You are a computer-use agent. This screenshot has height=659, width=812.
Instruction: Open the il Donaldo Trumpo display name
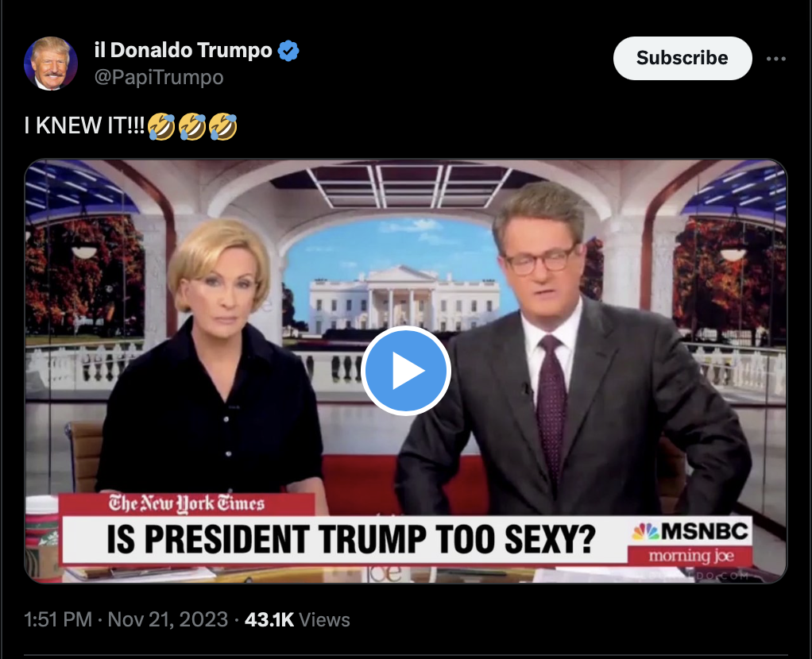pos(183,50)
